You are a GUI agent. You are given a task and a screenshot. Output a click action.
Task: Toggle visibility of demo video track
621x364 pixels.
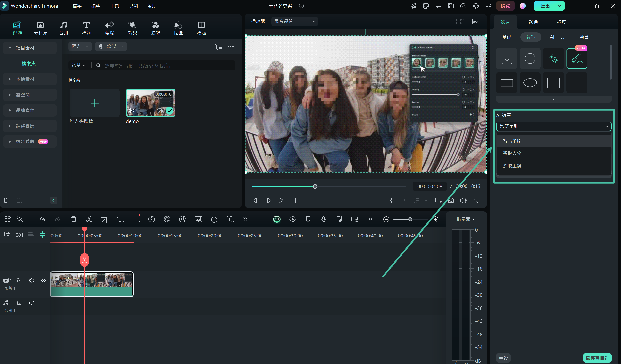[x=43, y=280]
